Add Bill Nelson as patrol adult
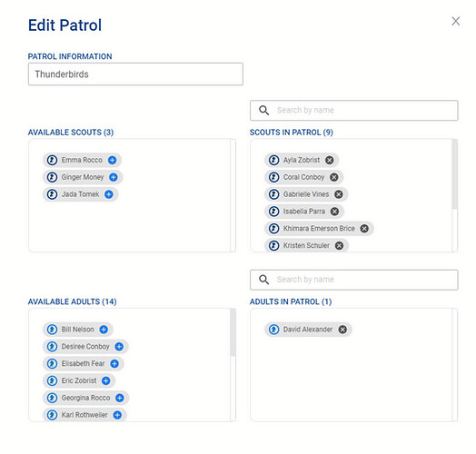The width and height of the screenshot is (476, 454). (104, 330)
